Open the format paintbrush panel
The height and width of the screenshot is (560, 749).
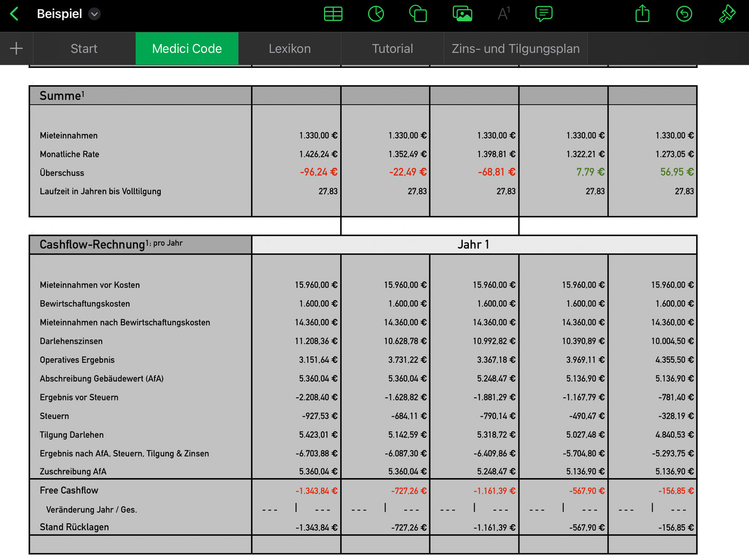[x=727, y=14]
